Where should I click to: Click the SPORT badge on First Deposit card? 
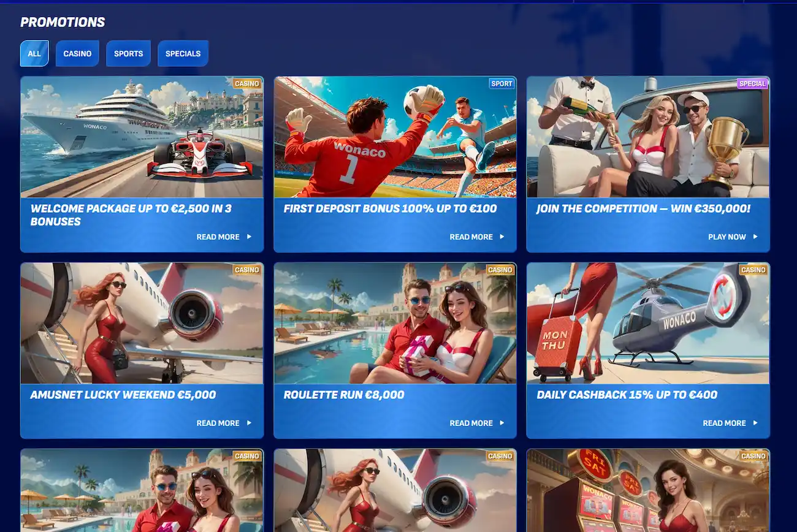click(x=501, y=83)
